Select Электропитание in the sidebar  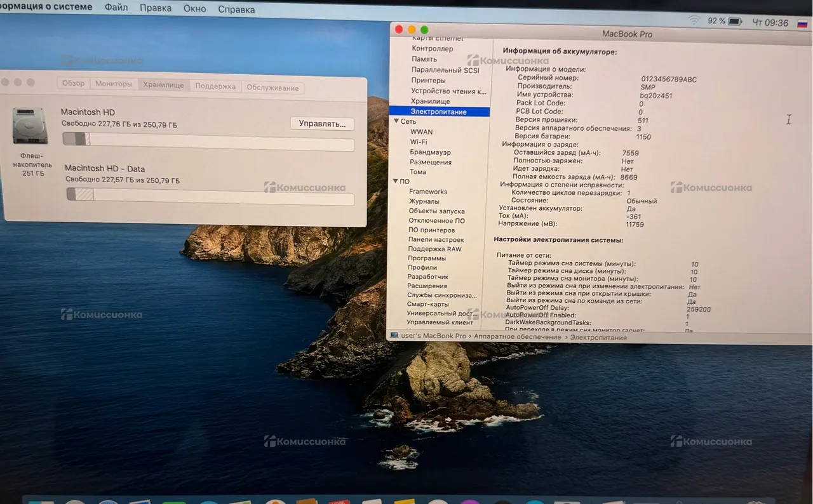point(438,112)
